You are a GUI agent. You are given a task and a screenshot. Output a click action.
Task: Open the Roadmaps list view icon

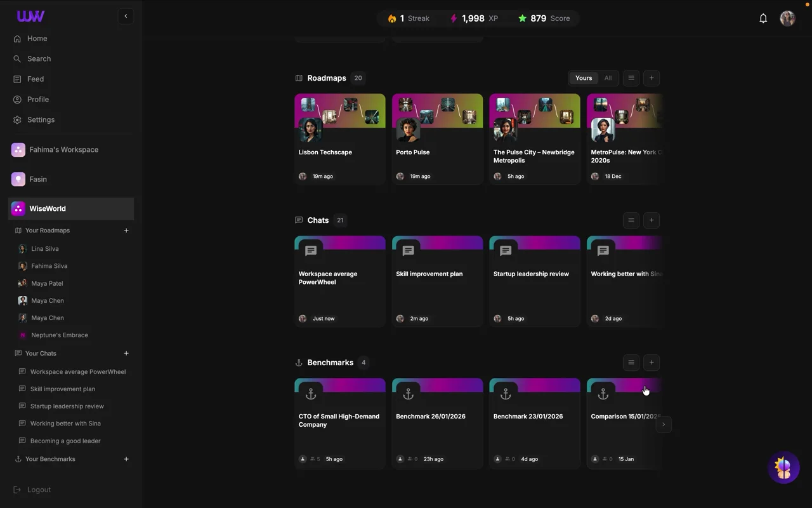pos(631,77)
